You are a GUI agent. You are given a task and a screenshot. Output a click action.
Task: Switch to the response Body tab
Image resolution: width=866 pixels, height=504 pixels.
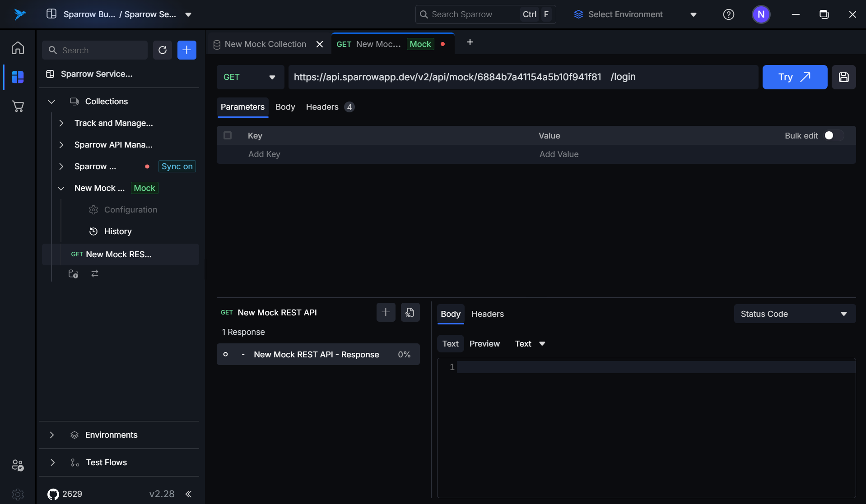point(450,314)
